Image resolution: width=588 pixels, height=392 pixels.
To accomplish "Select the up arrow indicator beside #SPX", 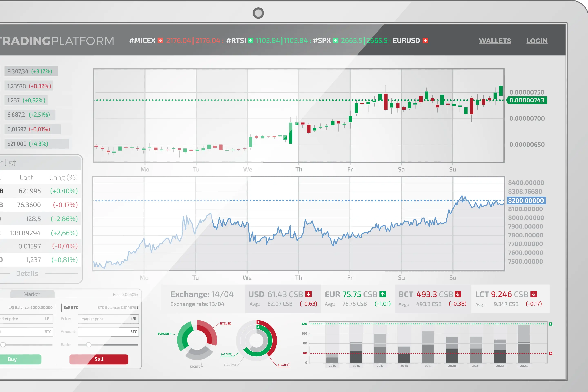I will coord(335,40).
